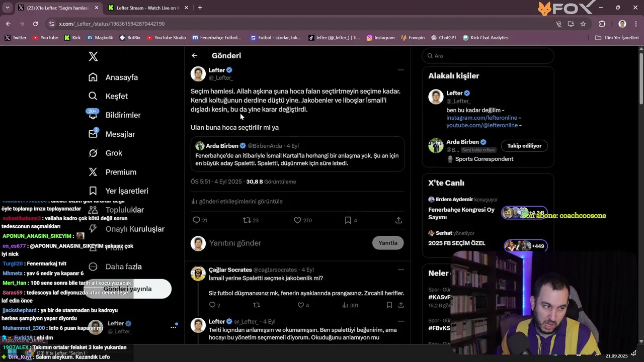644x362 pixels.
Task: Bookmark Çağlar Socrates reply
Action: [389, 305]
